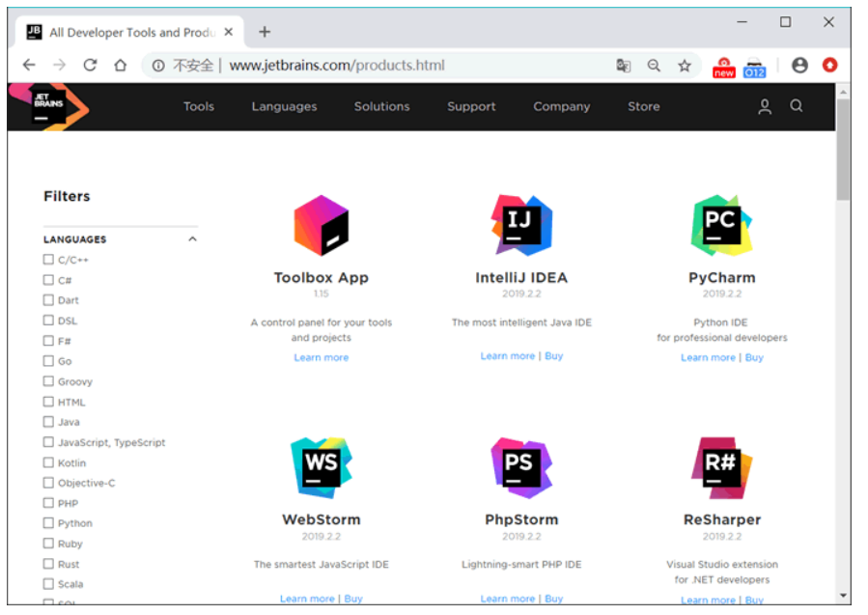
Task: Toggle the Groovy filter checkbox
Action: (x=48, y=380)
